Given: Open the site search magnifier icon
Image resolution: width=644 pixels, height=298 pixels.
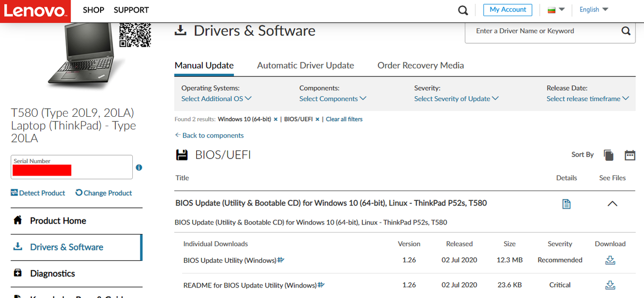Looking at the screenshot, I should coord(463,10).
